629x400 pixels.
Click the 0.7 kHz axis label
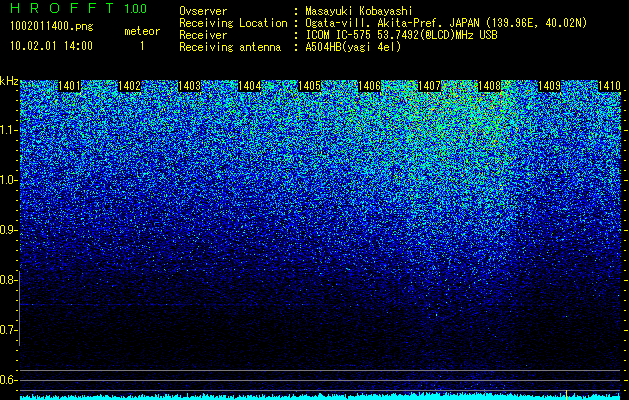coord(8,330)
